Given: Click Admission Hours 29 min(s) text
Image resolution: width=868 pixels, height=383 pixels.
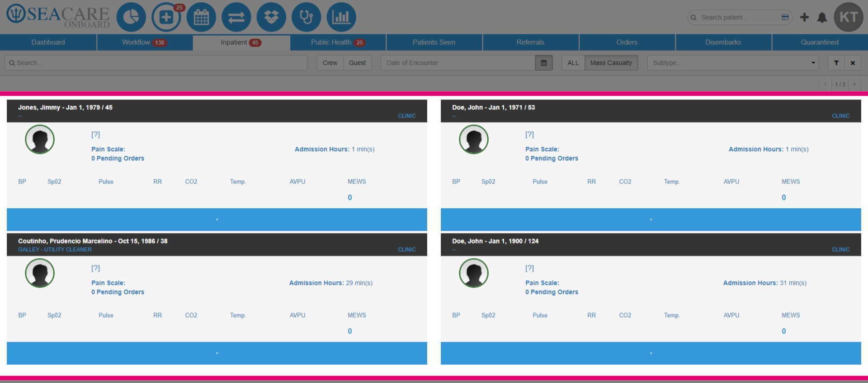Looking at the screenshot, I should [331, 283].
